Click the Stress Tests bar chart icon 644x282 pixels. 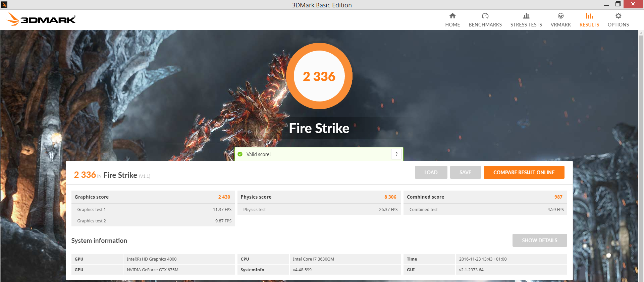[526, 16]
